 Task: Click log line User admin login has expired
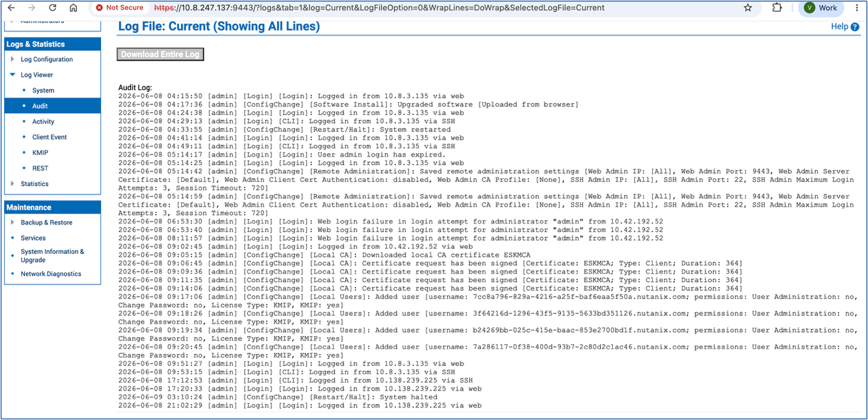282,155
